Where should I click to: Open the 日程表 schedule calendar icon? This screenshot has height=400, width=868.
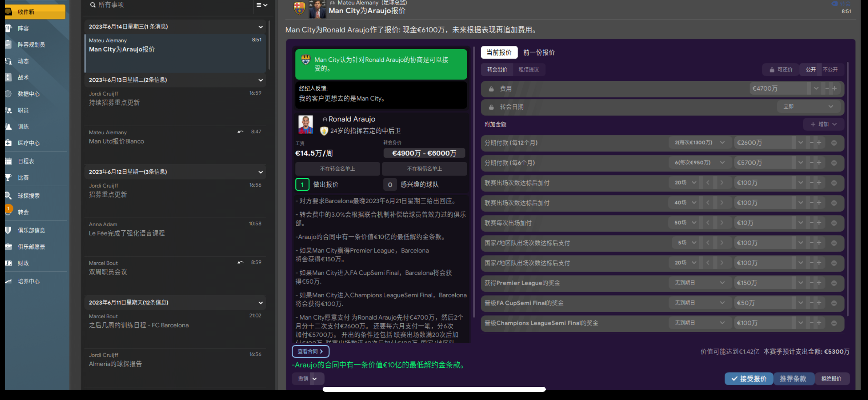(8, 161)
